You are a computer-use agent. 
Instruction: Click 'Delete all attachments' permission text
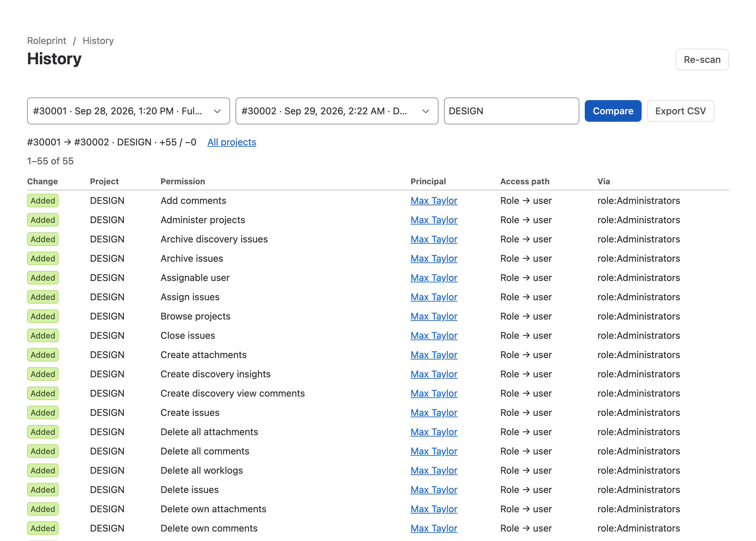pos(209,432)
